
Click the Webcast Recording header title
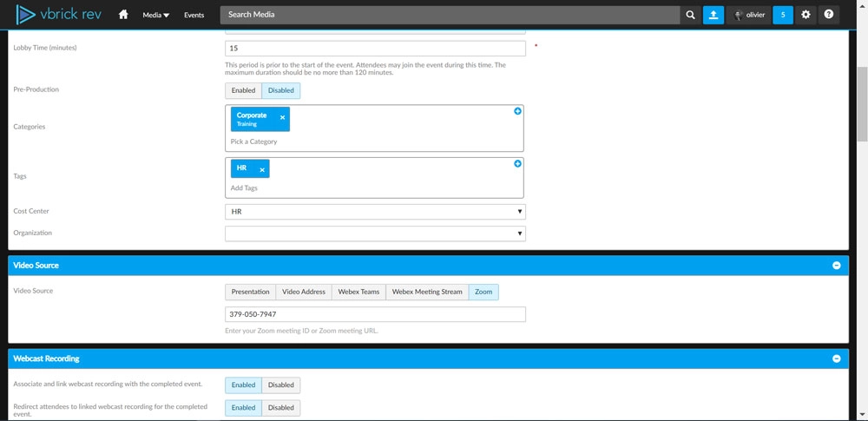click(47, 359)
